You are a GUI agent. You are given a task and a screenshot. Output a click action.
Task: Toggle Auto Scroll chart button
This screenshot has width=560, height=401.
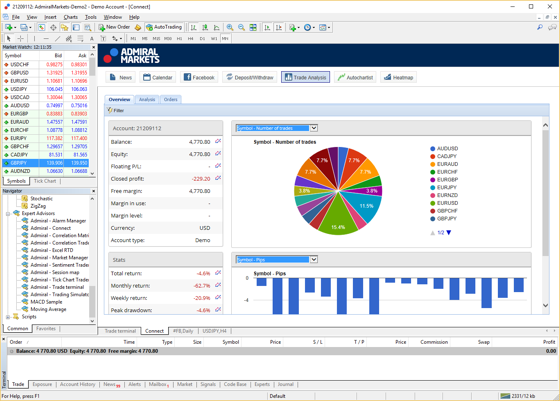(x=267, y=27)
